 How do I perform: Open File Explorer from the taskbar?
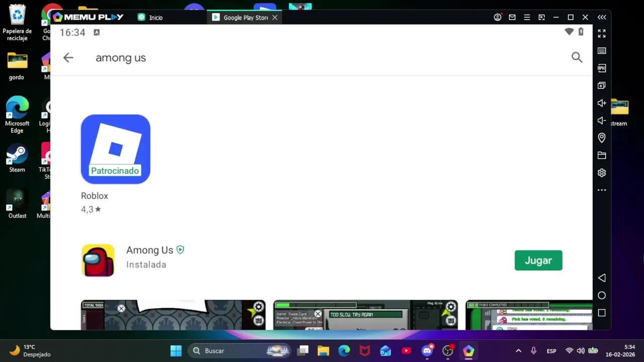[323, 351]
